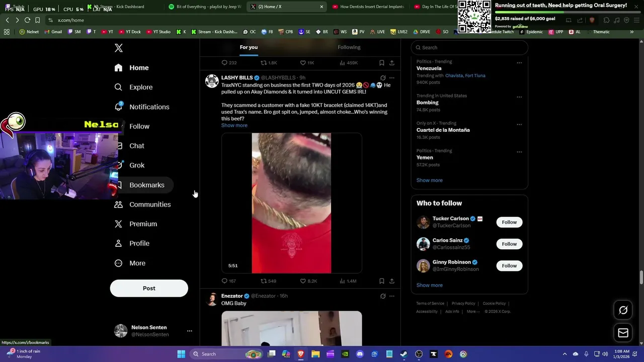Screen dimensions: 644x362
Task: Open the Terms of Service link
Action: click(430, 304)
